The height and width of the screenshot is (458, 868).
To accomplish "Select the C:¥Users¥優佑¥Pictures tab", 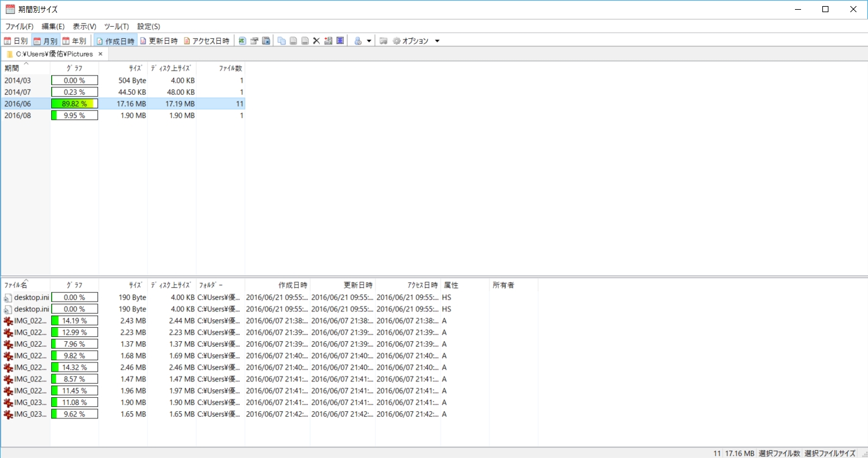I will click(x=54, y=54).
